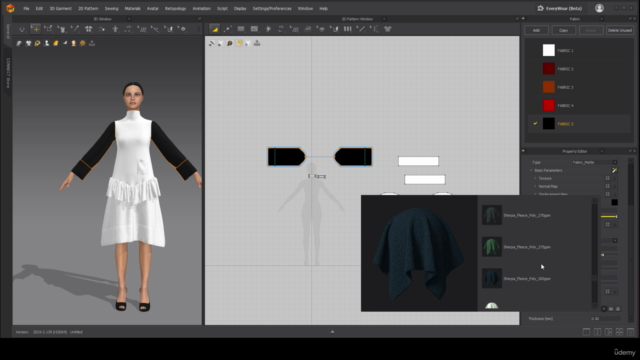Expand the Texture row
The height and width of the screenshot is (360, 640).
(536, 178)
